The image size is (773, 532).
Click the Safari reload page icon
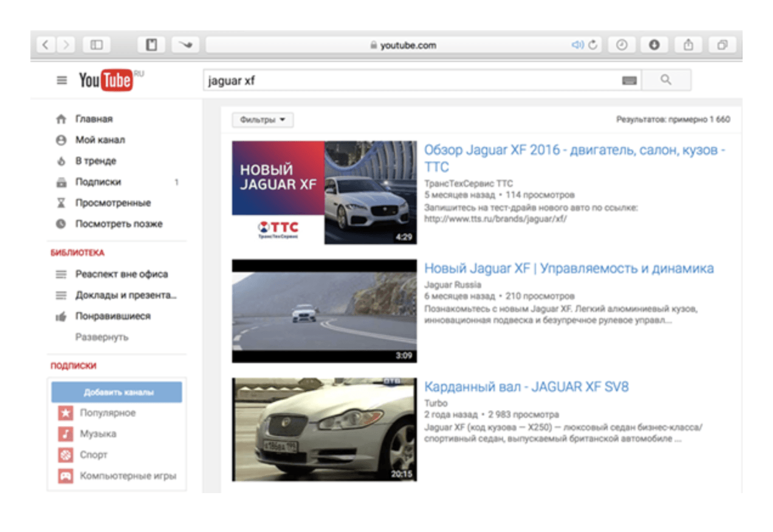click(593, 45)
